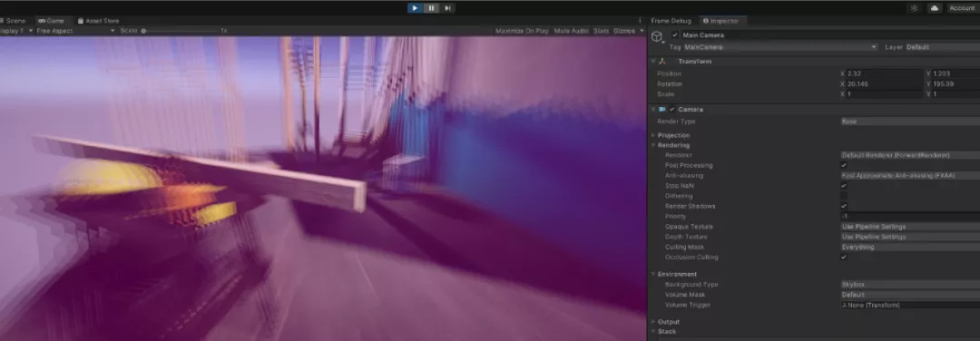This screenshot has width=980, height=341.
Task: Toggle the Maximize On Play button
Action: tap(522, 31)
